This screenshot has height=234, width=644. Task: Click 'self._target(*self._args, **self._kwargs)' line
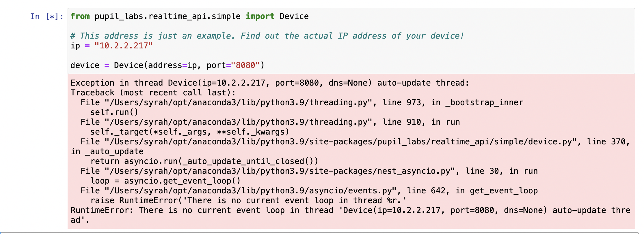(190, 132)
